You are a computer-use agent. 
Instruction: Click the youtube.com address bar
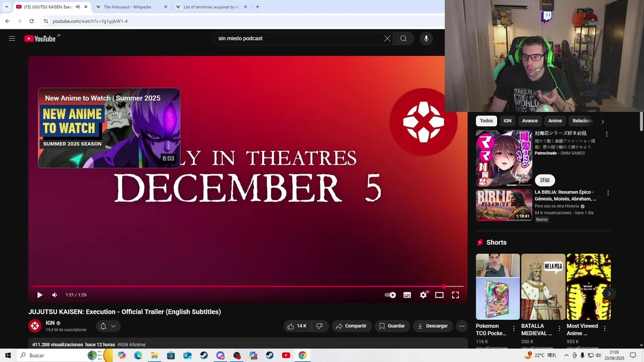point(242,21)
